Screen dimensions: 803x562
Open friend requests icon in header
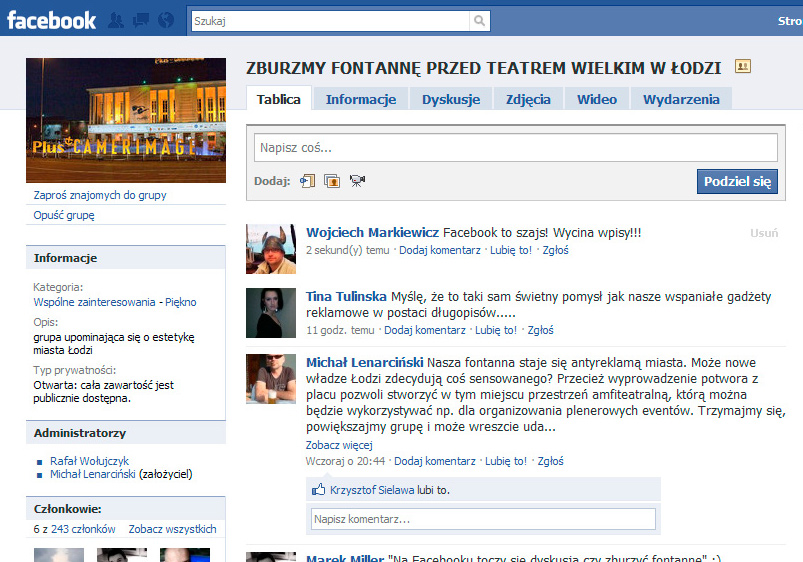pyautogui.click(x=116, y=20)
